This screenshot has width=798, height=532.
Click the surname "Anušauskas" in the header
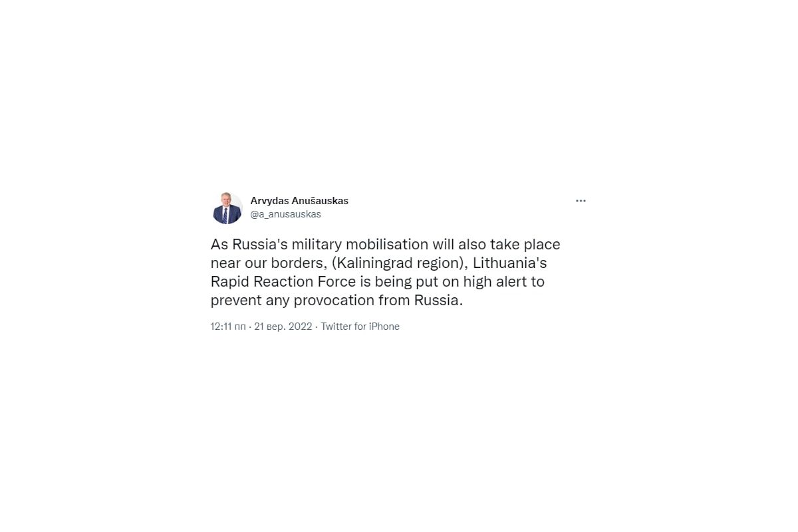click(x=319, y=201)
